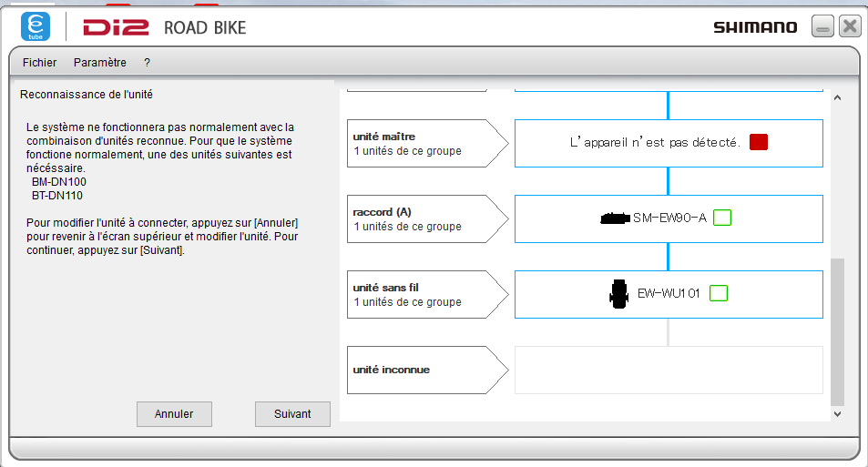The height and width of the screenshot is (467, 868).
Task: Click the EW-WU101 wireless unit icon
Action: [x=618, y=294]
